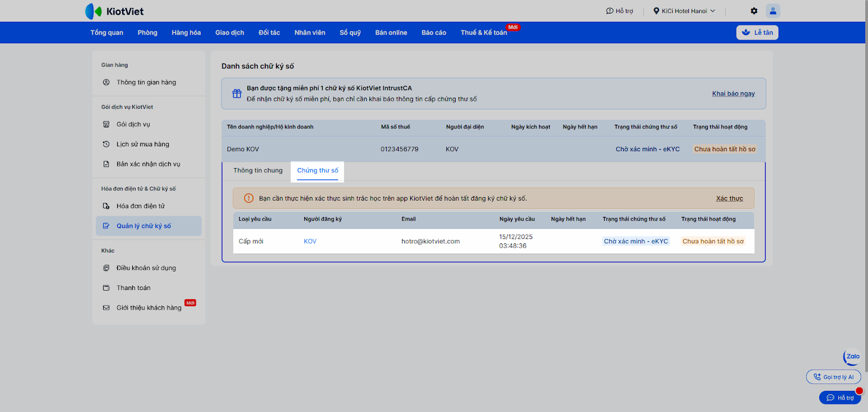Open Thanh toán in the sidebar
868x412 pixels.
point(149,288)
